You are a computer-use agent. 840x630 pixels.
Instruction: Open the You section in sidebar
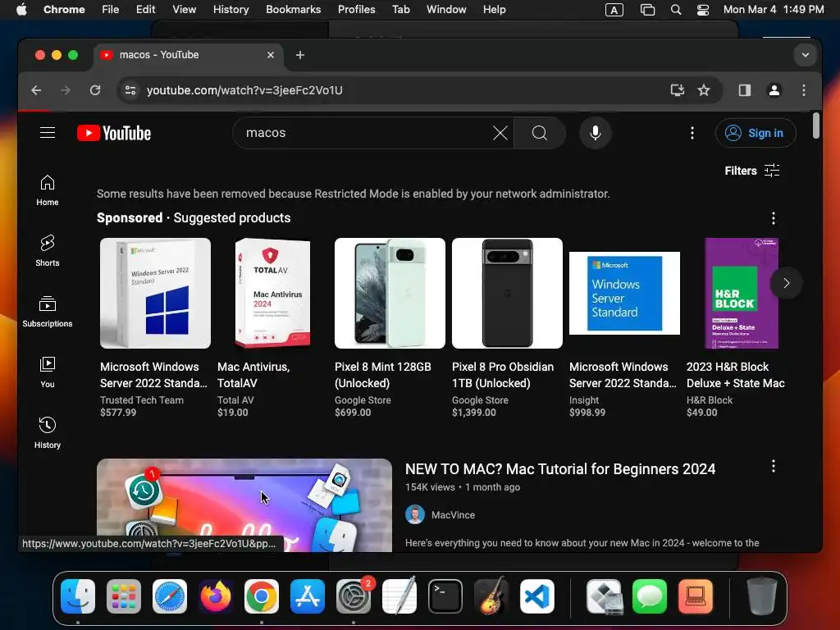click(x=48, y=372)
